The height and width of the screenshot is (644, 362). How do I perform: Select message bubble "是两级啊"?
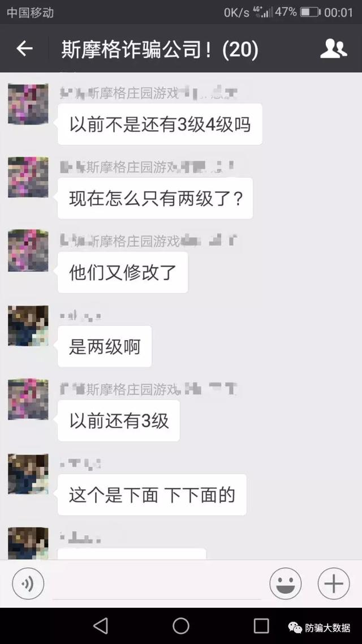(x=105, y=346)
